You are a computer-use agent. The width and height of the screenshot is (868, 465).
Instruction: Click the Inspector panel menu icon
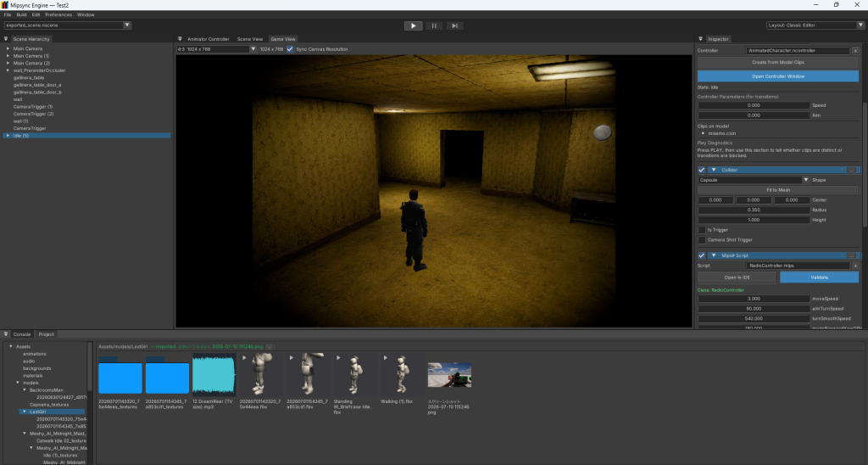(x=700, y=39)
